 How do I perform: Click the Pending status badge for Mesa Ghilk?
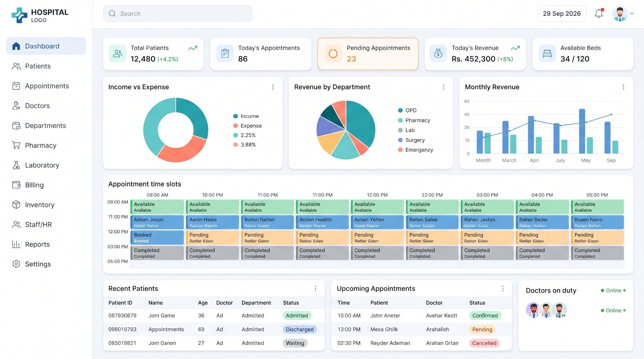482,329
